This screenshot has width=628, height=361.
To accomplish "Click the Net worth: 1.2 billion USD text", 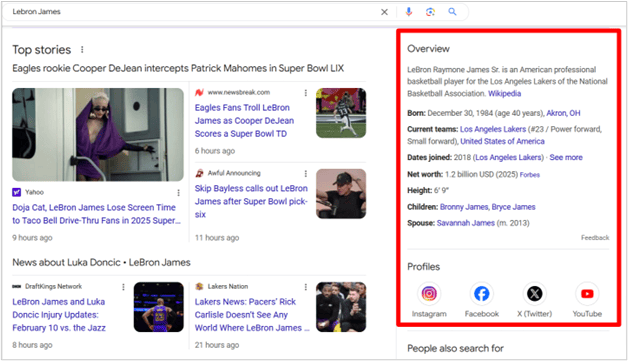I will coord(463,174).
